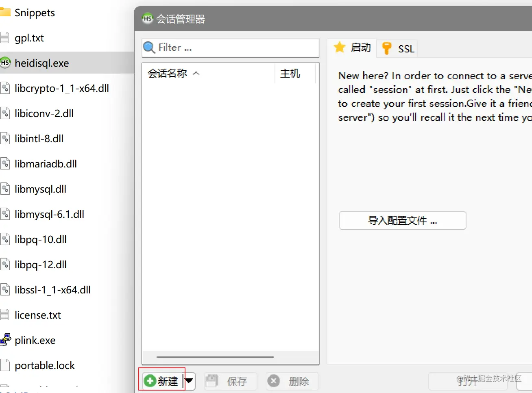532x393 pixels.
Task: Click the portable.lock blank file icon
Action: point(5,365)
